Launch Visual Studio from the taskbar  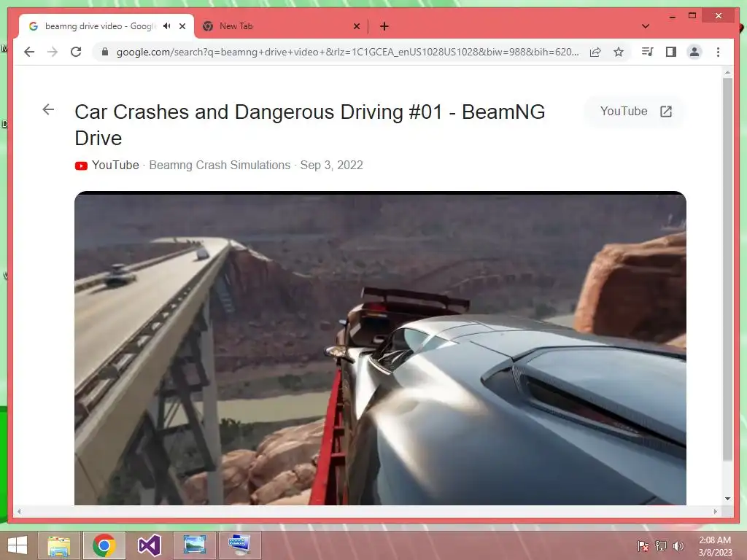[x=149, y=545]
